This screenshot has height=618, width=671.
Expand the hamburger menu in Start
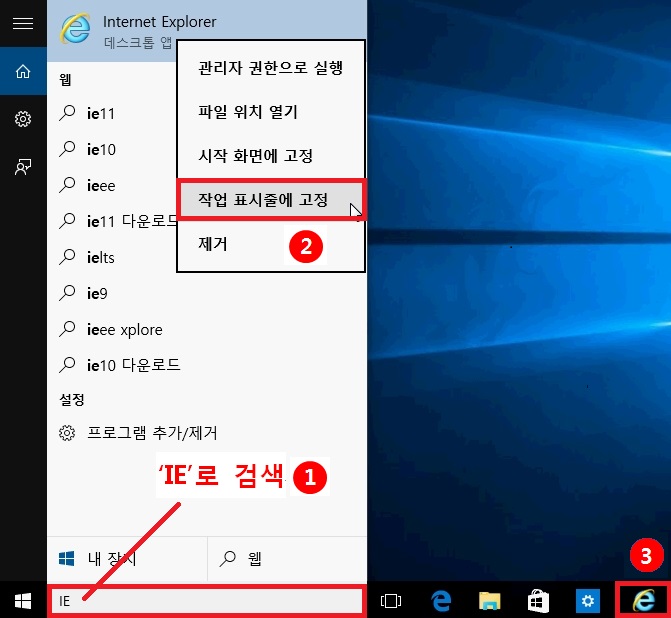(x=23, y=24)
